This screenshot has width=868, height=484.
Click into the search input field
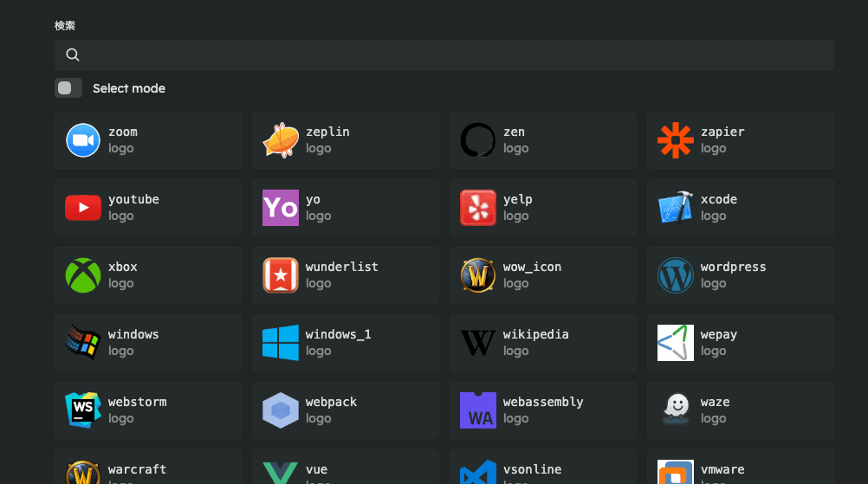(x=444, y=55)
